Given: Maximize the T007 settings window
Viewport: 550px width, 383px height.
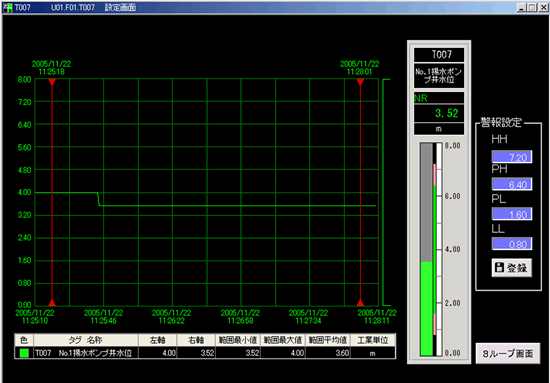Looking at the screenshot, I should coord(532,7).
